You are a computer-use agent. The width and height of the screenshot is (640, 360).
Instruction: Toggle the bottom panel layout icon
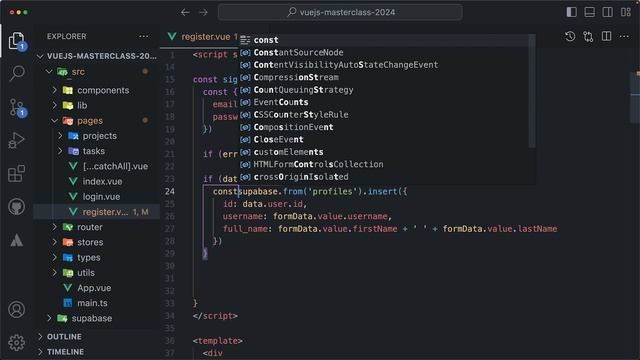coord(589,12)
